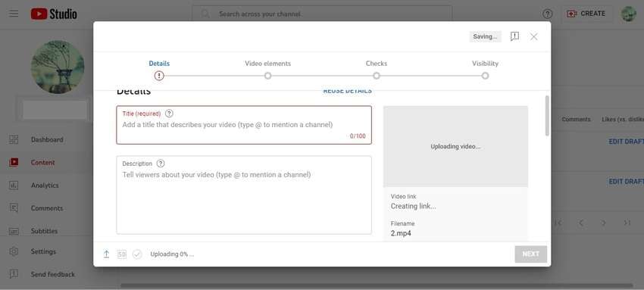Click the REUSE DETAILS link
The height and width of the screenshot is (290, 644).
(x=348, y=91)
